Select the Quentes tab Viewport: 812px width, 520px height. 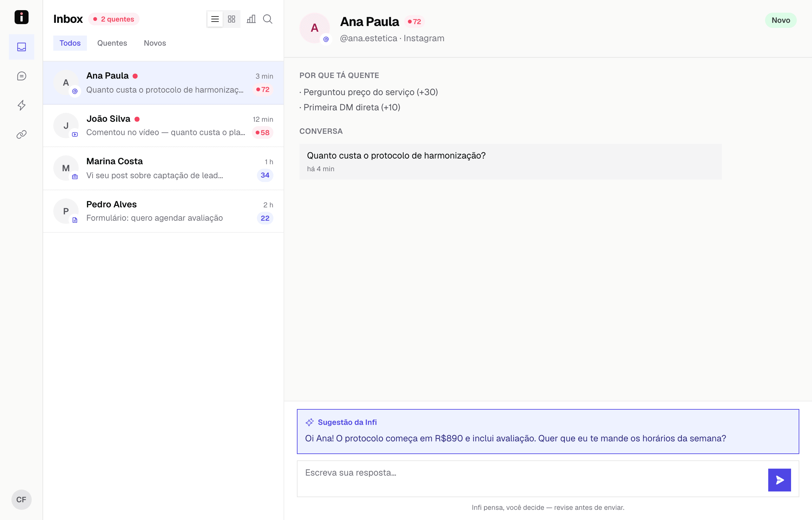(112, 43)
